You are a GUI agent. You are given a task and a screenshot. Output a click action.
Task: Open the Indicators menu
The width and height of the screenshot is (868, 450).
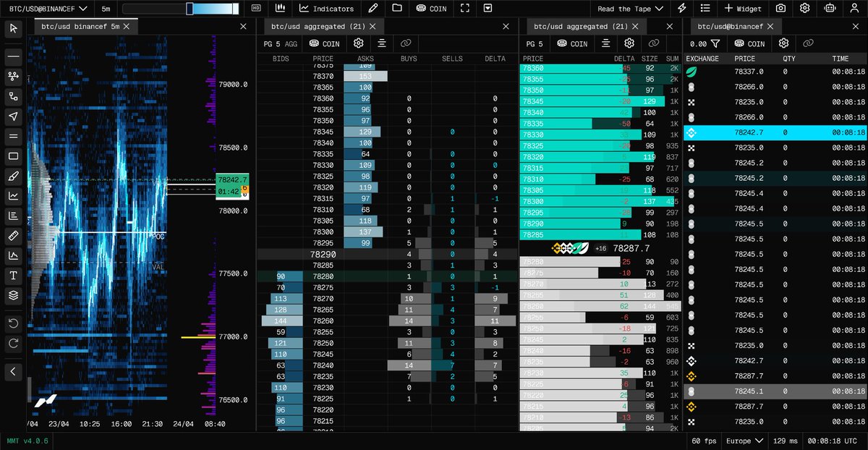pos(326,9)
